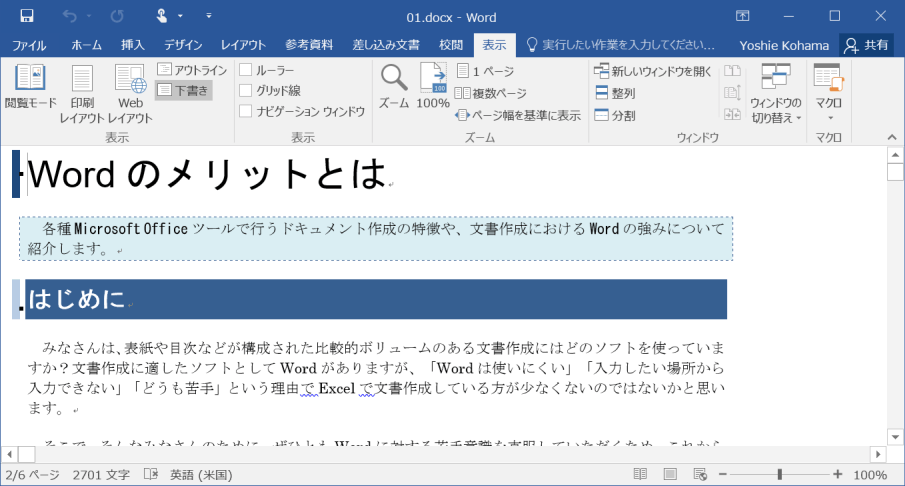This screenshot has width=905, height=486.
Task: Open ウィンドウの切り替え dropdown
Action: tap(776, 94)
